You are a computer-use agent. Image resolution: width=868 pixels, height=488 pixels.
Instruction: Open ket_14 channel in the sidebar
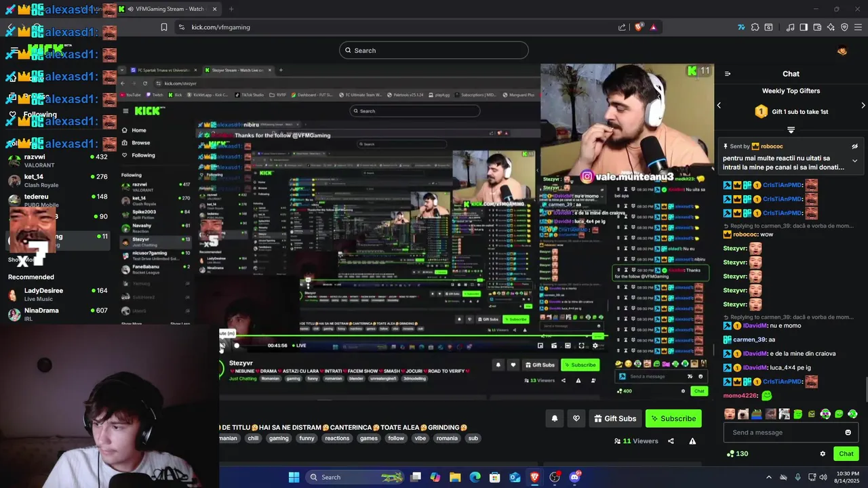coord(58,180)
